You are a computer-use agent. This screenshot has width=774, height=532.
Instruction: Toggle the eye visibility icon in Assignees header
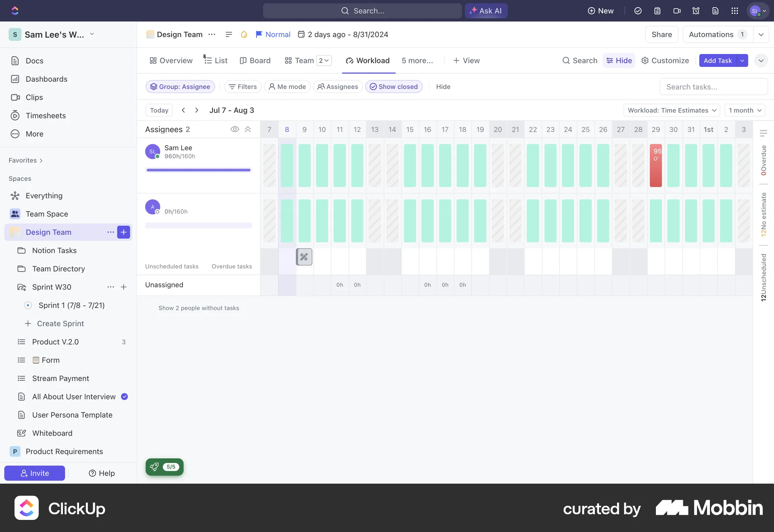click(235, 129)
